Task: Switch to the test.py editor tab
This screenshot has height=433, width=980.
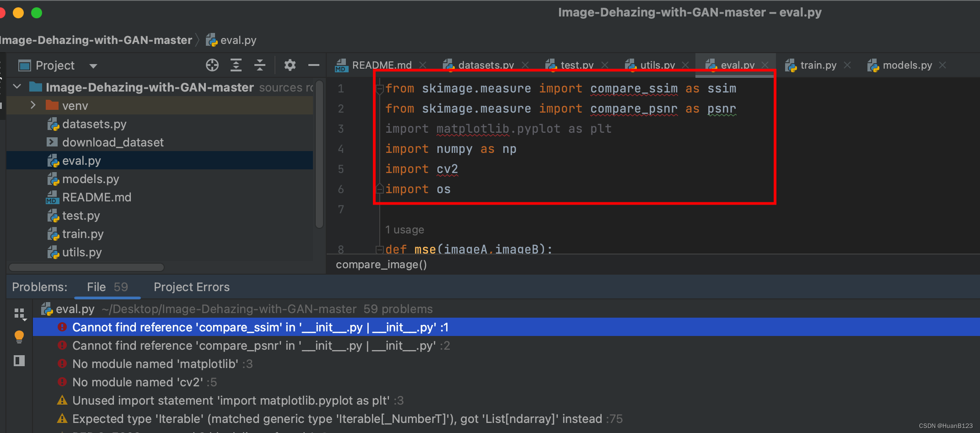Action: 569,65
